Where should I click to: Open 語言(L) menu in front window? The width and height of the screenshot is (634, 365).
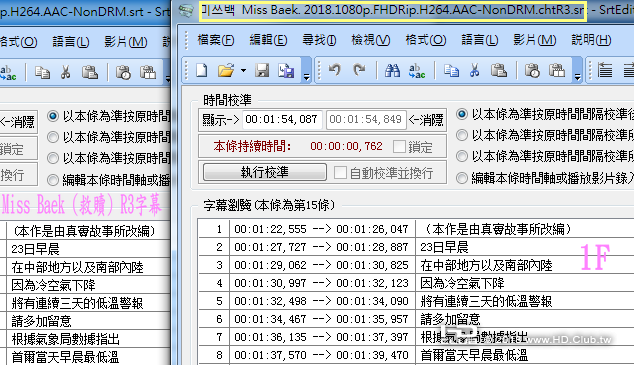480,40
